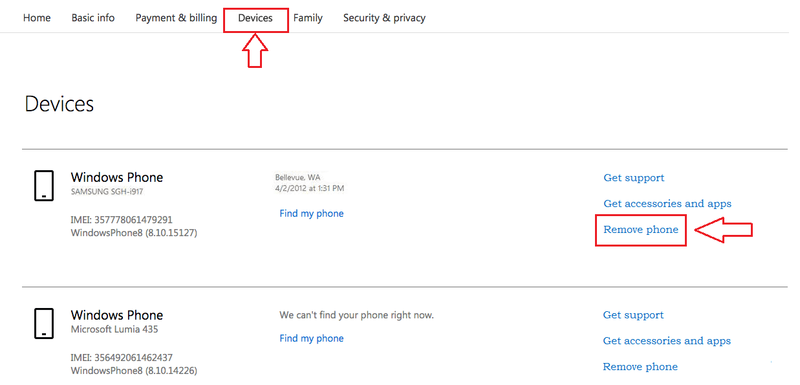
Task: Open Get support for Lumia 435
Action: coord(633,315)
